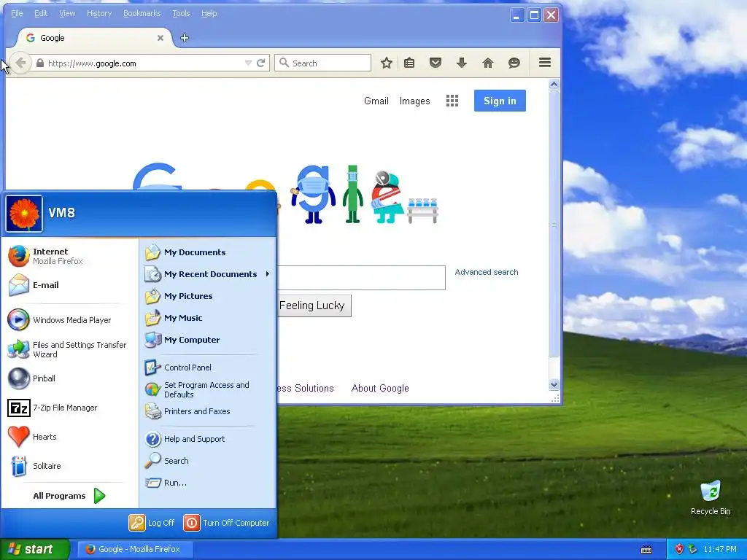Close the Google tab
Viewport: 747px width, 560px height.
pyautogui.click(x=160, y=38)
